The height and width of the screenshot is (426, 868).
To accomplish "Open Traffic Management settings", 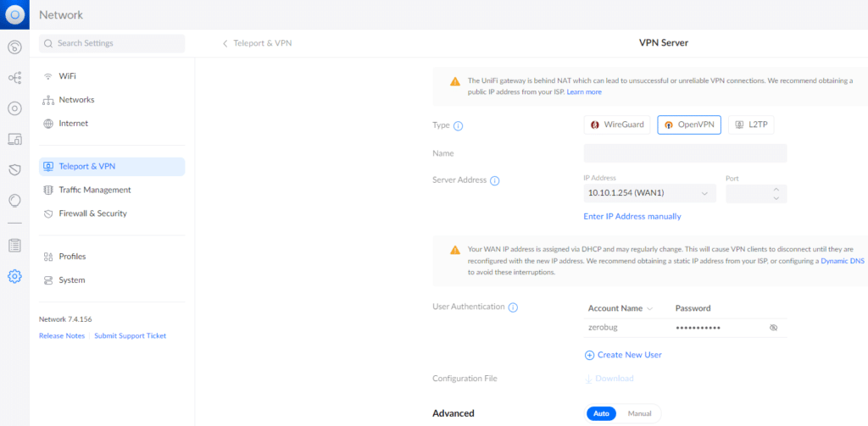I will [x=95, y=190].
